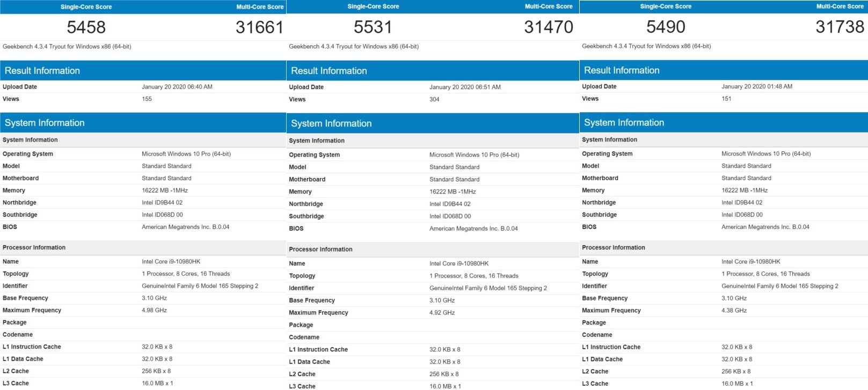The width and height of the screenshot is (868, 390).
Task: Select "L1 Instruction Cache" label in the 5490 result
Action: click(x=611, y=347)
